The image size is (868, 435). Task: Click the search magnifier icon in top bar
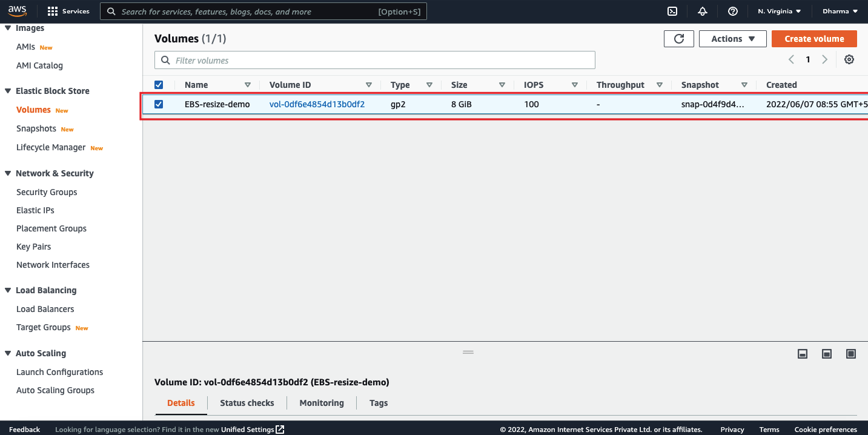coord(111,12)
